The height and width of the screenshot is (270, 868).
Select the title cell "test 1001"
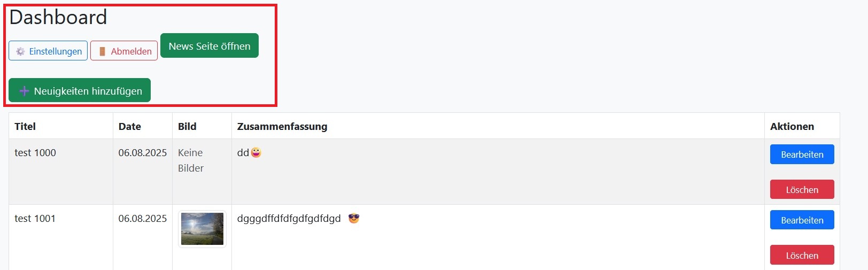pos(35,219)
